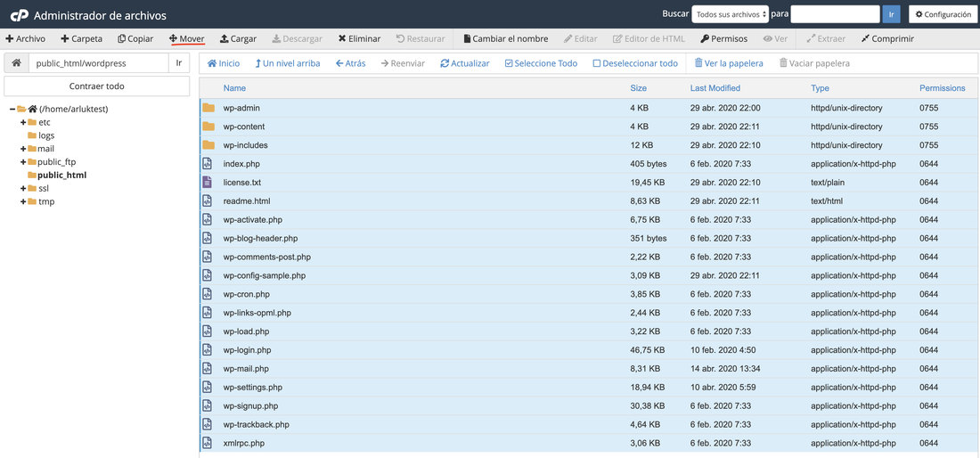Image resolution: width=980 pixels, height=458 pixels.
Task: Click the Restaurar toolbar button
Action: pyautogui.click(x=421, y=38)
